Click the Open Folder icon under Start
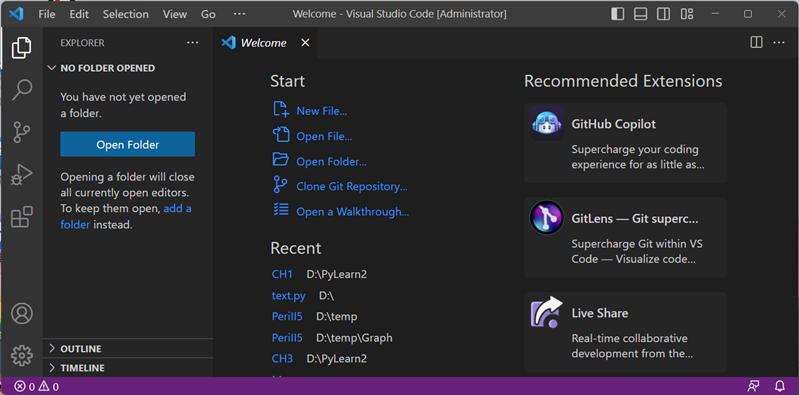 281,160
